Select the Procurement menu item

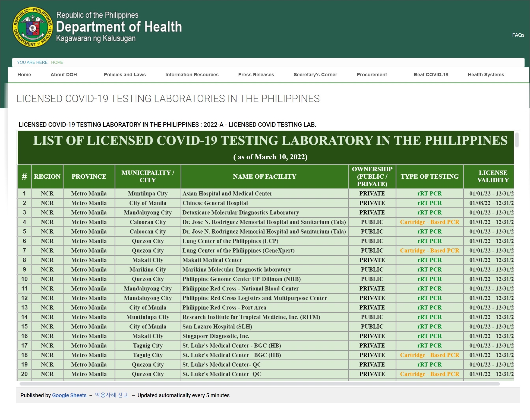pos(371,75)
